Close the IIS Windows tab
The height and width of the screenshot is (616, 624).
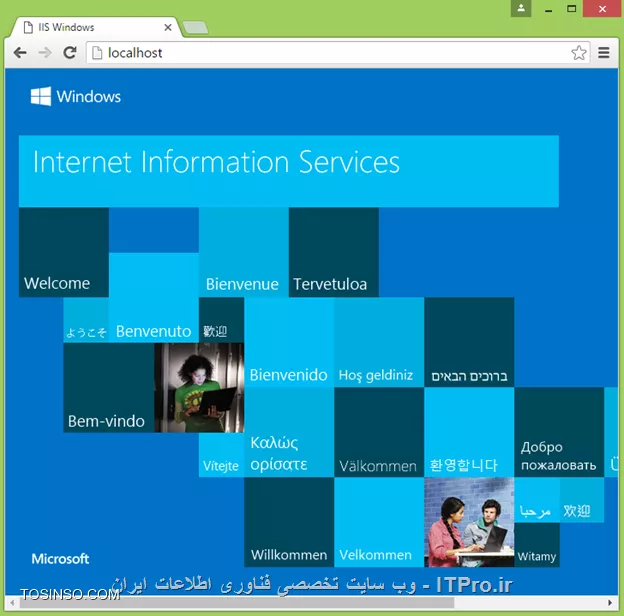[x=168, y=27]
